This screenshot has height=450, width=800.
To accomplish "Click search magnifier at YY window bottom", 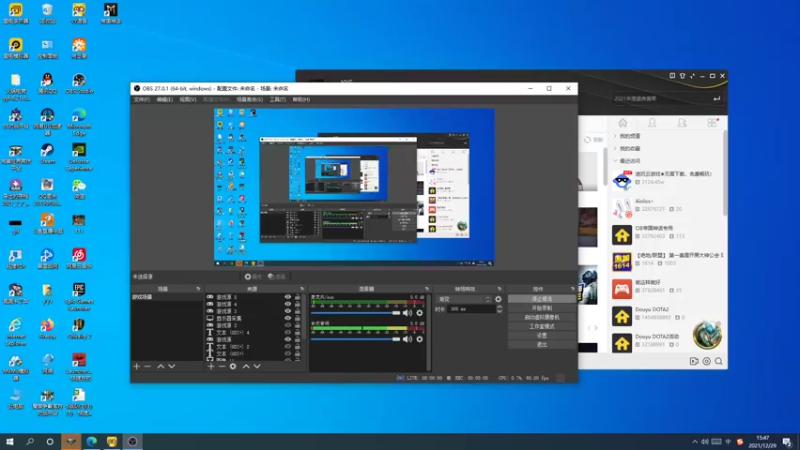I will click(x=718, y=361).
